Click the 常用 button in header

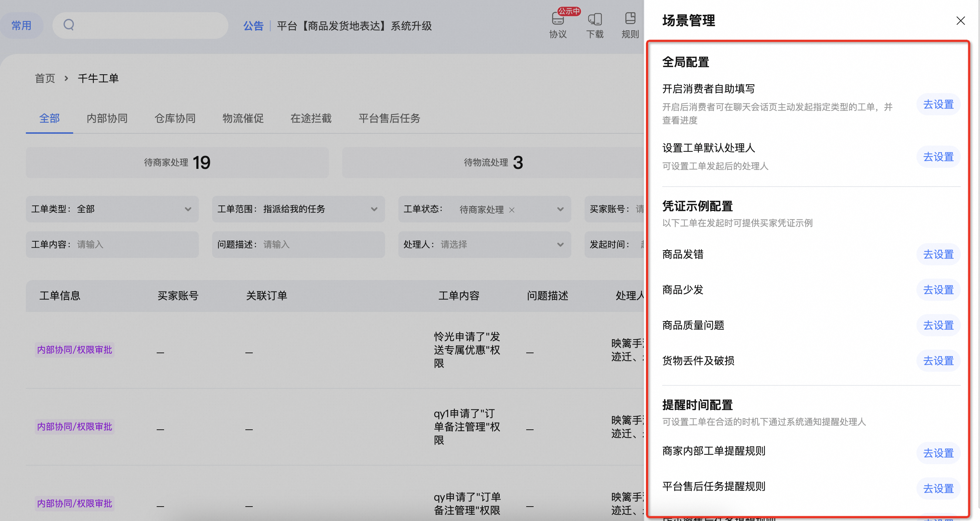click(21, 25)
